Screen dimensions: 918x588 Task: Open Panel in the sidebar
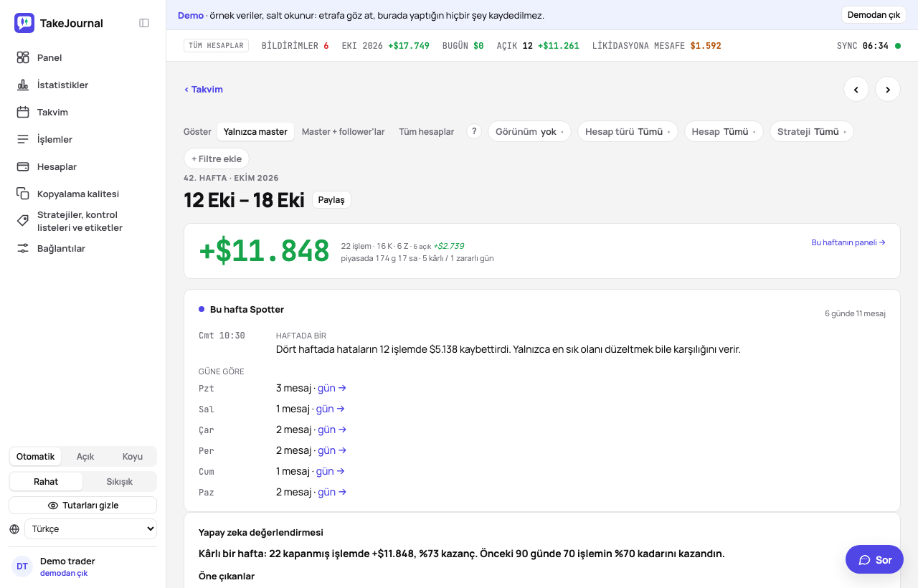[82, 57]
